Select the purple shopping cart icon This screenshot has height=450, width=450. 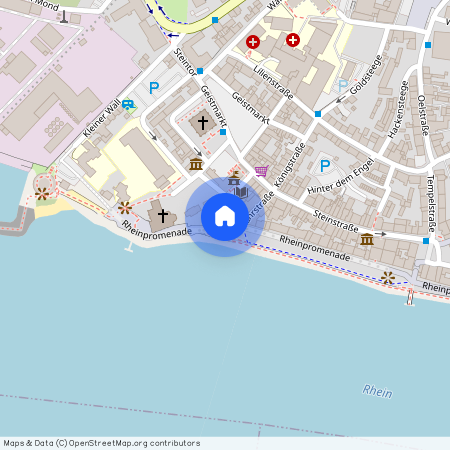262,171
